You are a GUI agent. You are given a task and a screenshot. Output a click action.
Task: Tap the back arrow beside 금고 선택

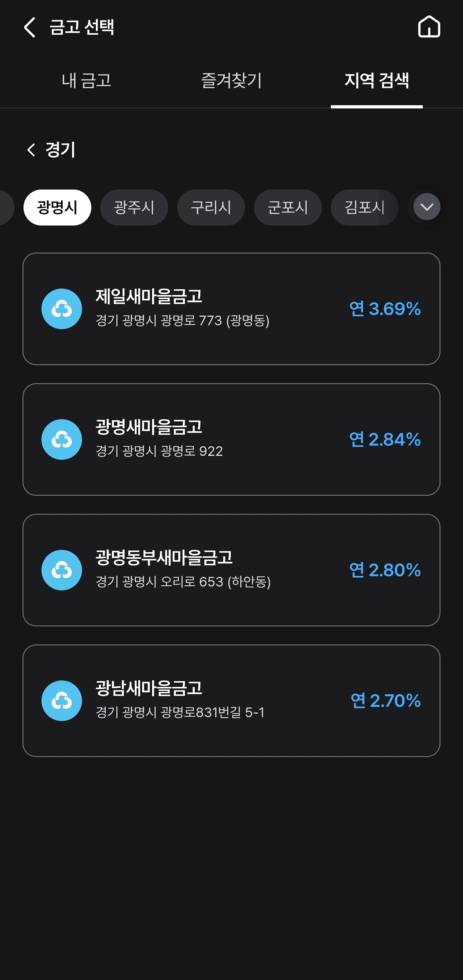click(x=30, y=27)
